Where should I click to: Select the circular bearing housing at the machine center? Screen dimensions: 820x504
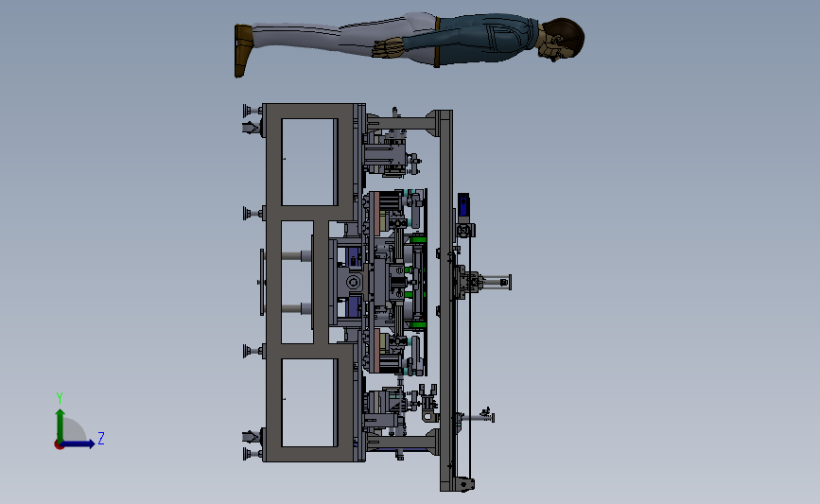[x=354, y=283]
